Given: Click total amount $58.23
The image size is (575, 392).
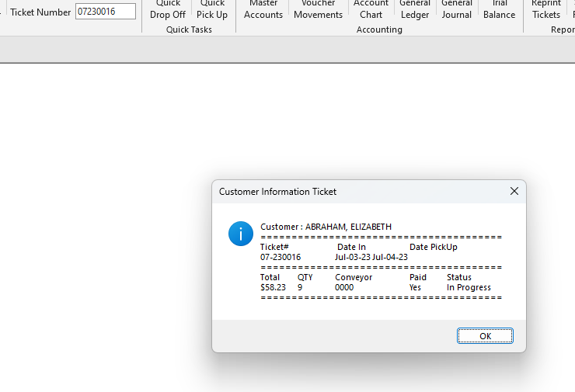Looking at the screenshot, I should point(273,287).
